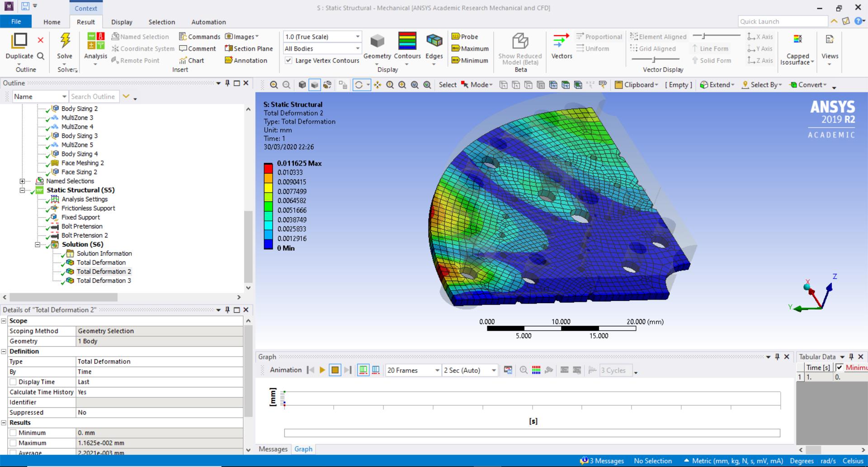This screenshot has width=868, height=467.
Task: Click the Vectors icon
Action: point(561,41)
